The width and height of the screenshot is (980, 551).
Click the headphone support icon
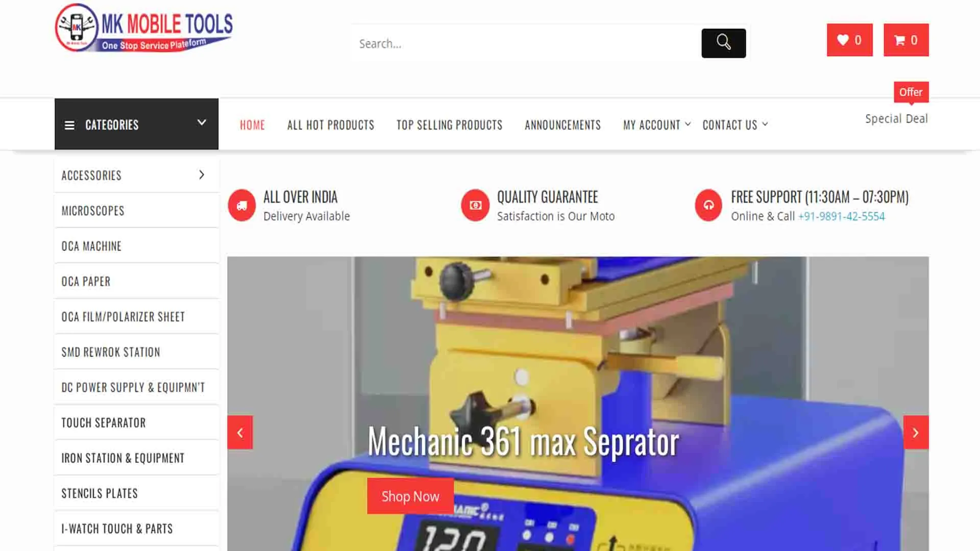[x=709, y=205]
